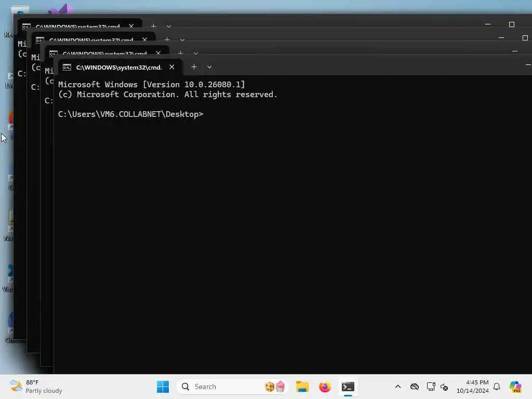Viewport: 532px width, 399px height.
Task: Maximize the third terminal window from back
Action: (525, 37)
